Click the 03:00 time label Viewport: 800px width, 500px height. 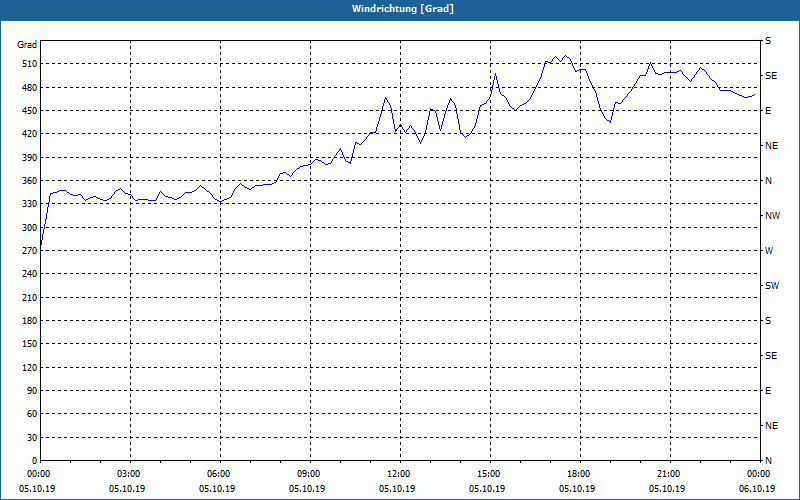coord(128,474)
